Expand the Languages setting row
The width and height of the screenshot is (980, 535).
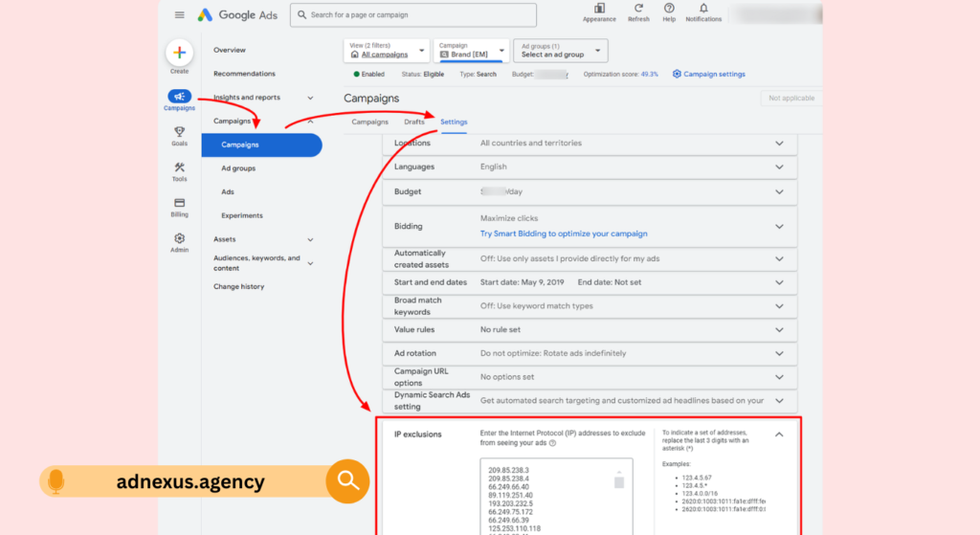pyautogui.click(x=779, y=167)
